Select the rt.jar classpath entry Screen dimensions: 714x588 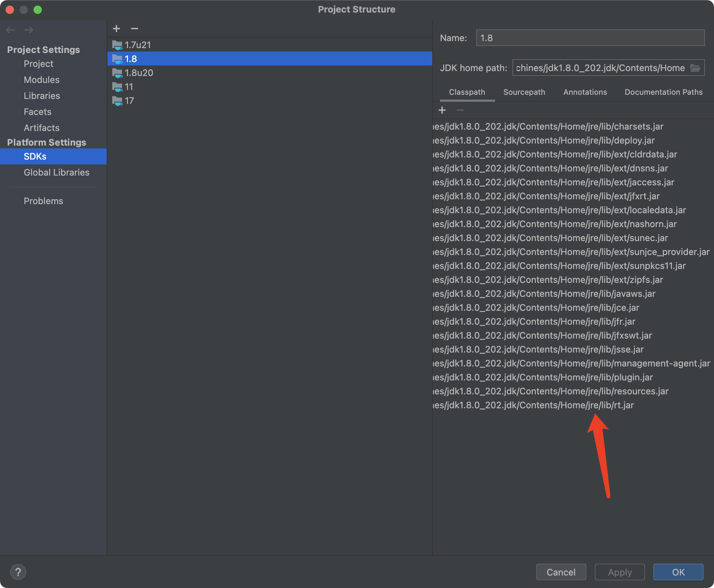point(558,405)
